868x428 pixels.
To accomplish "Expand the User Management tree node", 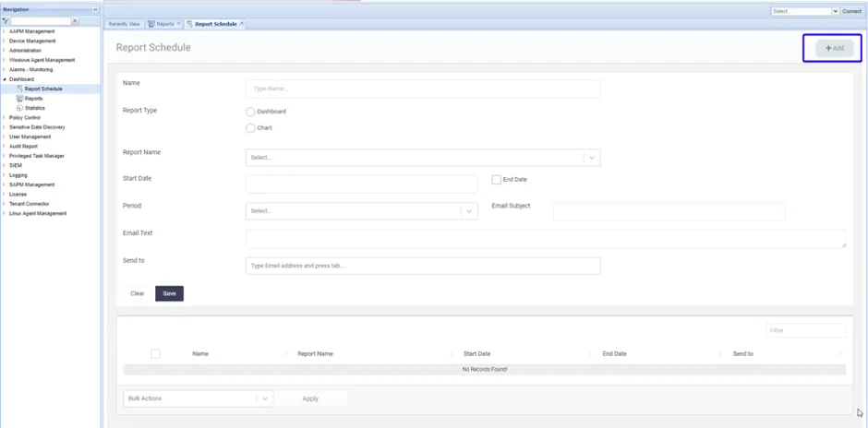I will (5, 137).
